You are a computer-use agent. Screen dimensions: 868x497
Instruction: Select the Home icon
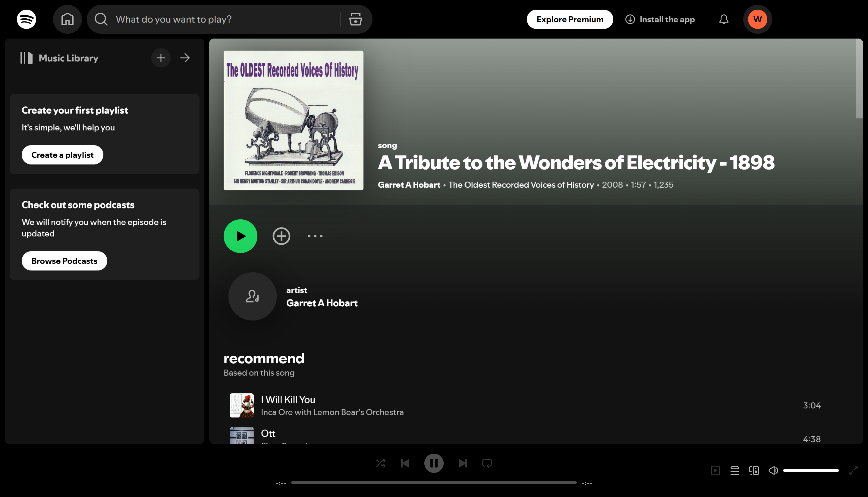pos(67,19)
